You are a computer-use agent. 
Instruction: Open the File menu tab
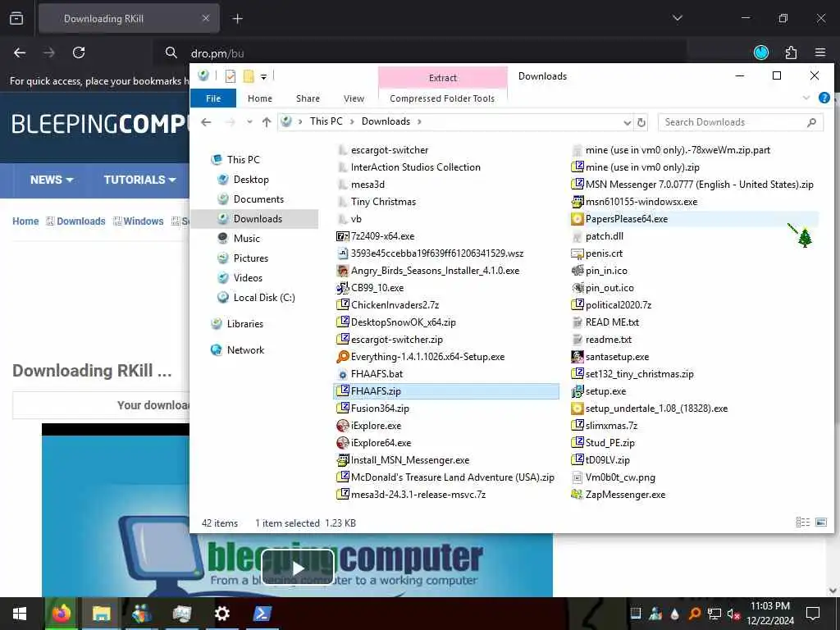tap(213, 98)
